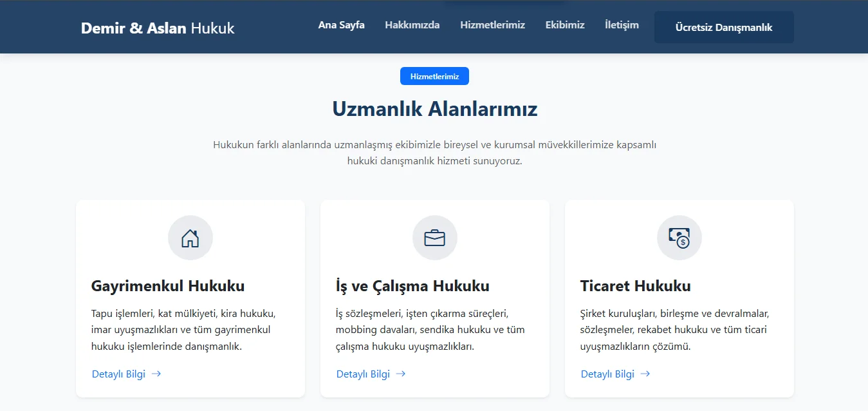Select the briefcase icon for İş ve Çalışma Hukuku
Image resolution: width=868 pixels, height=411 pixels.
(434, 237)
